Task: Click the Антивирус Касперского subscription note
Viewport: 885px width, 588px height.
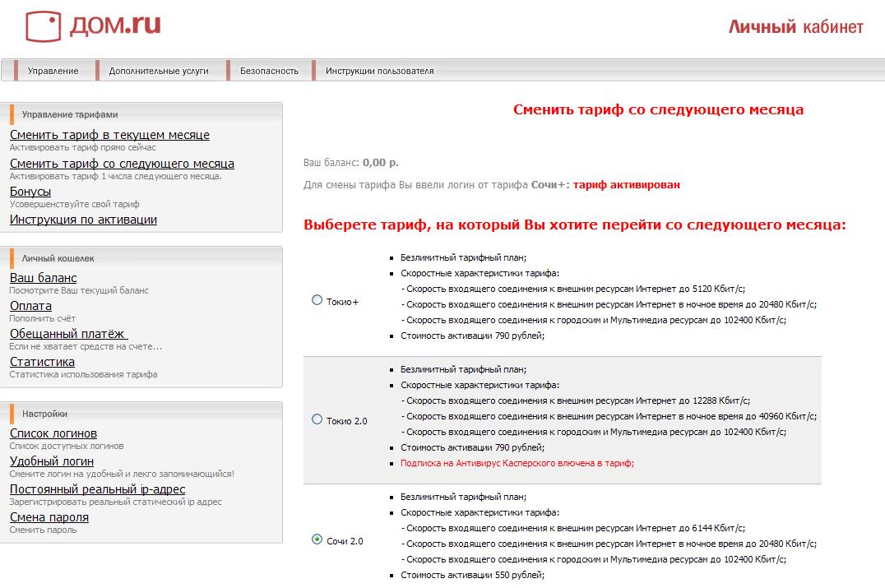Action: 517,463
